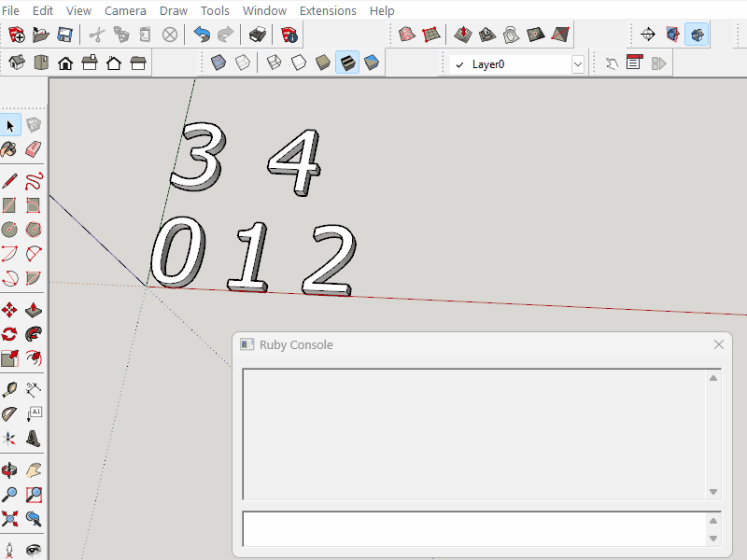Activate the Line pencil tool
Viewport: 747px width, 560px height.
point(9,181)
